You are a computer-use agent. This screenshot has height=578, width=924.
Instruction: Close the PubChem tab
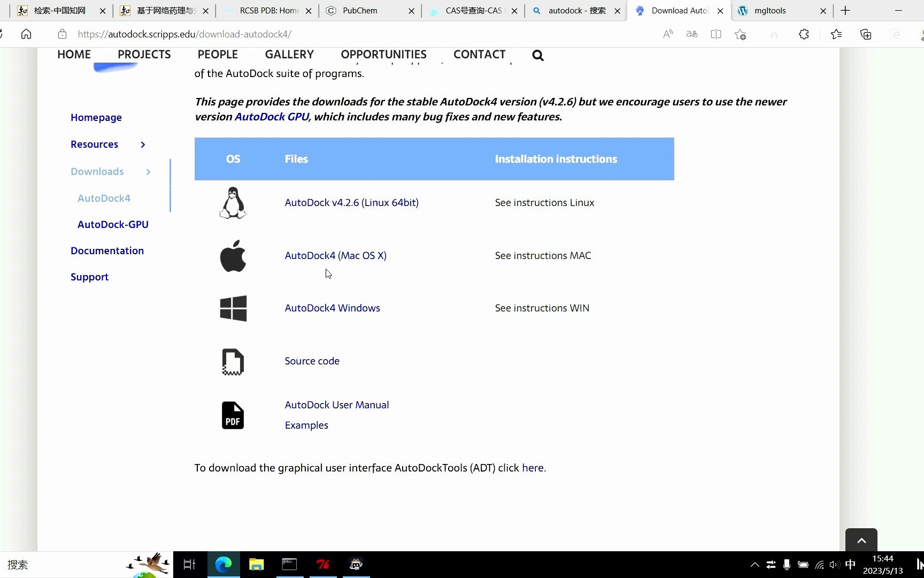411,11
